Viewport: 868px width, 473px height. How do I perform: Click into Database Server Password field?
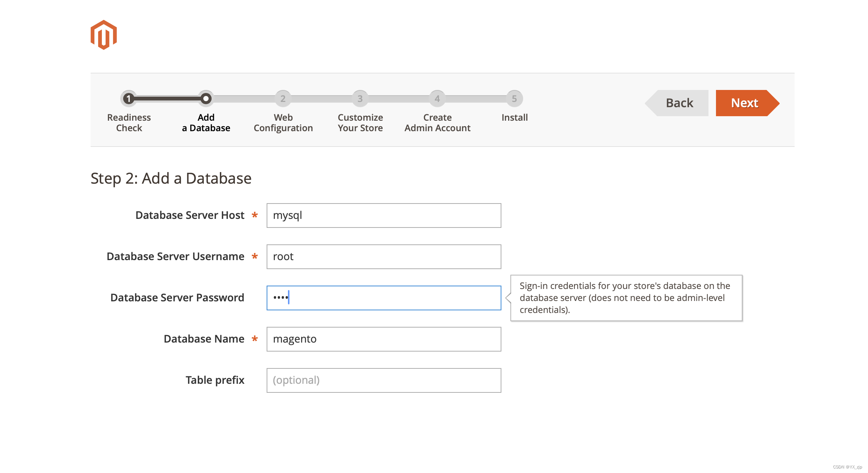click(x=384, y=298)
